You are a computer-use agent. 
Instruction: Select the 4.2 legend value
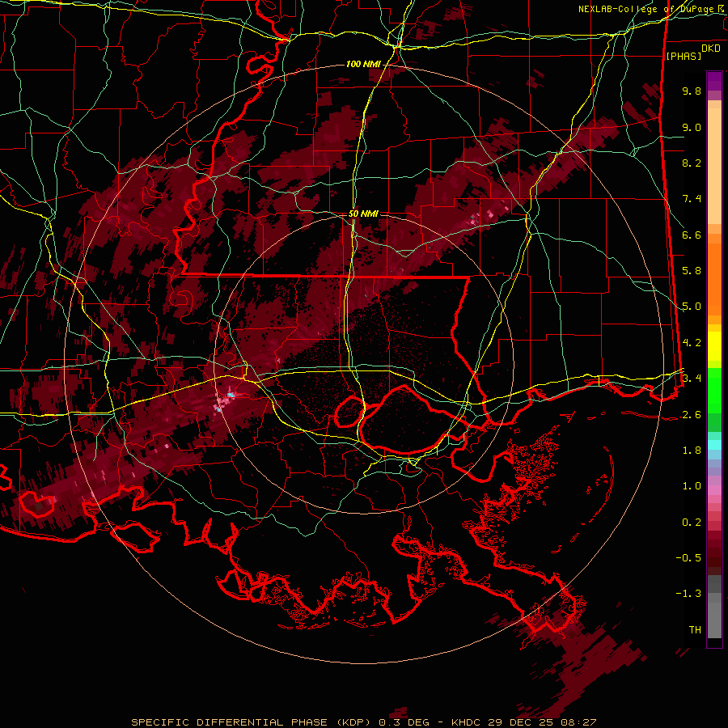[x=692, y=343]
